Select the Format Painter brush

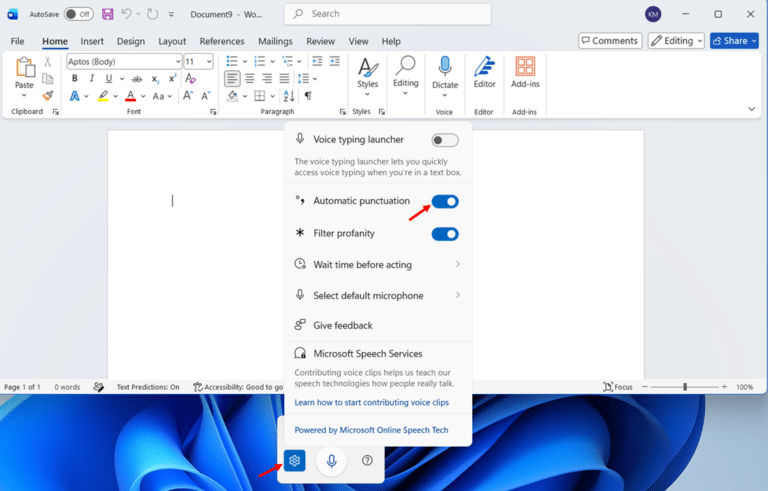[48, 95]
